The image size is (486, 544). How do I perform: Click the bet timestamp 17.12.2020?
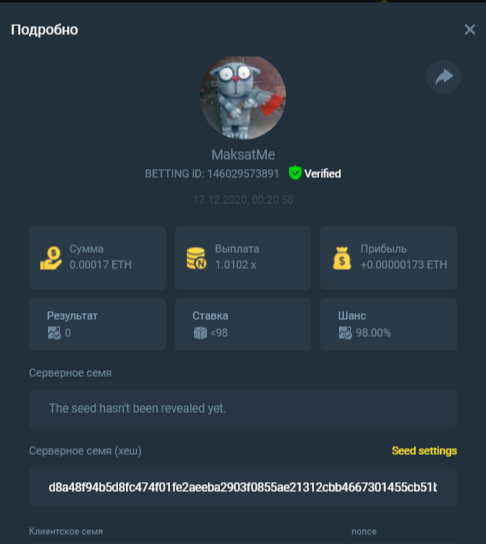tap(243, 200)
